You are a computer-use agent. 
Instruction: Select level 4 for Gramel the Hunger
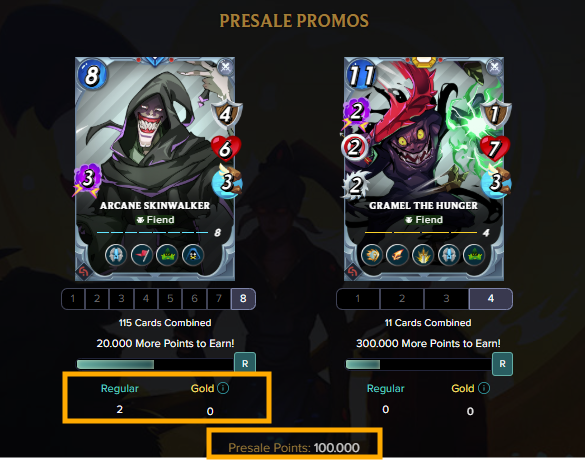[x=491, y=299]
